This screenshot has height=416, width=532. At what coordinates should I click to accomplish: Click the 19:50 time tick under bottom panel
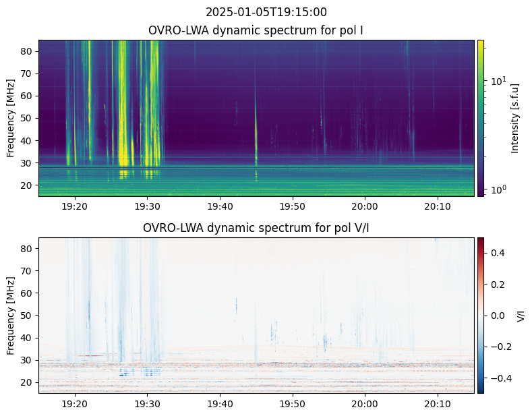292,403
